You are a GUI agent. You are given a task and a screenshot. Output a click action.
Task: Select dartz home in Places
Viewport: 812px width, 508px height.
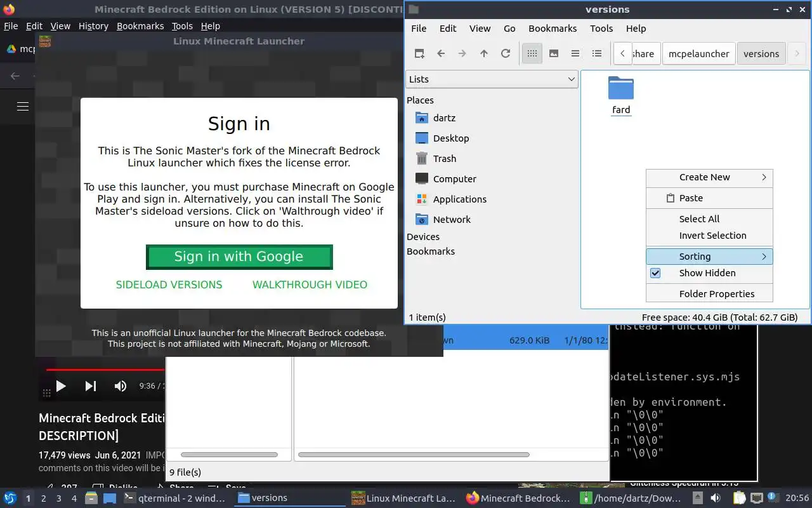[435, 117]
